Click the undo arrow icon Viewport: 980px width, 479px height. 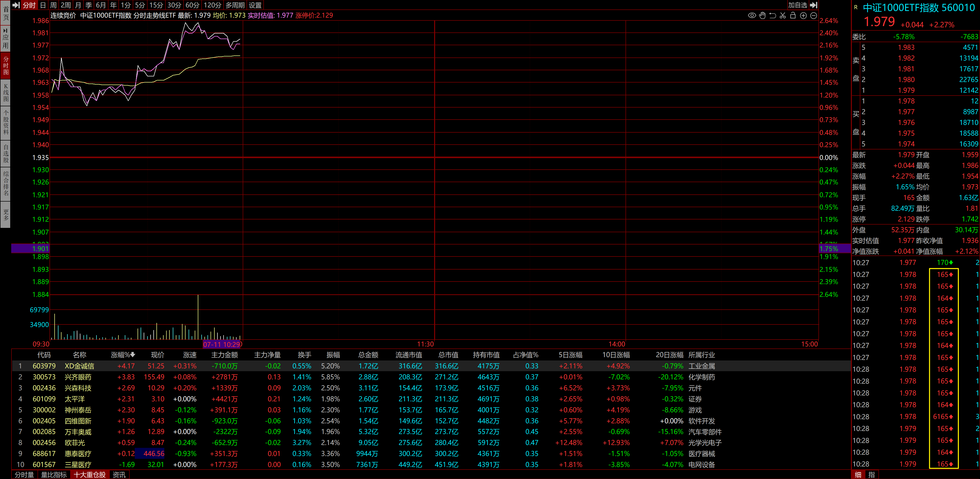point(772,16)
